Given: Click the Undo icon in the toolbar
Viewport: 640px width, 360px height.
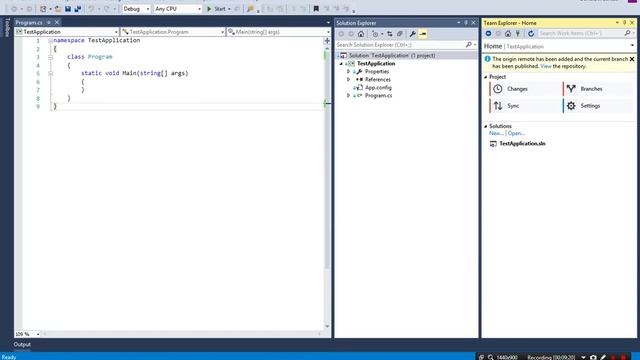Looking at the screenshot, I should coord(91,9).
